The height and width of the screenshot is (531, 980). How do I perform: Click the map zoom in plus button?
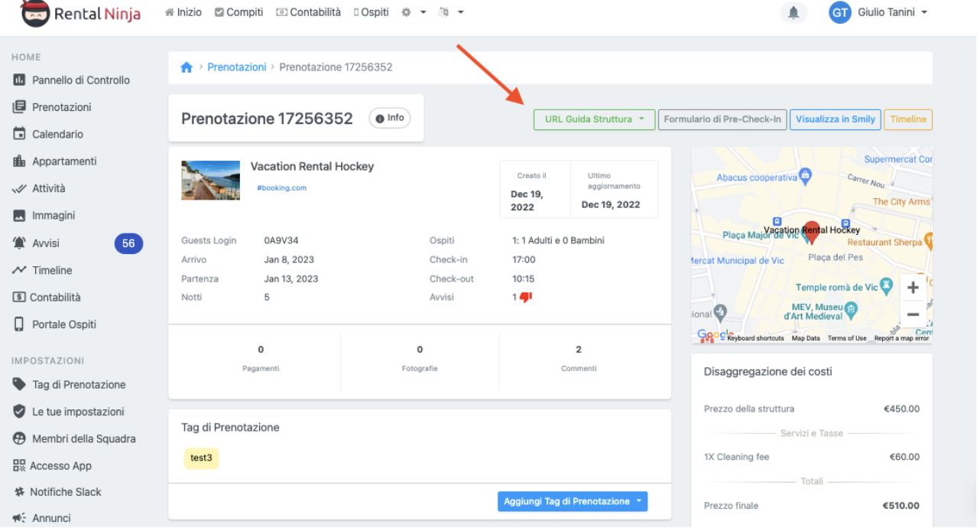[913, 288]
